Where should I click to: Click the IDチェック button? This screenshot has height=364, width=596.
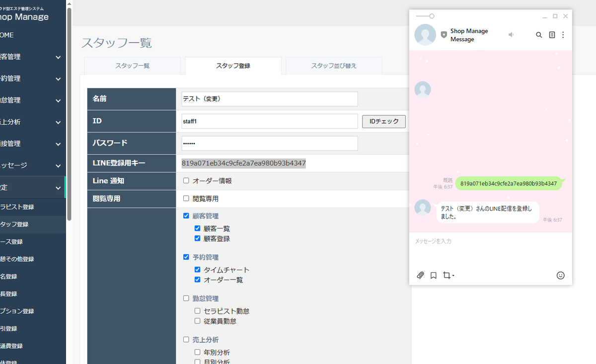pos(384,121)
